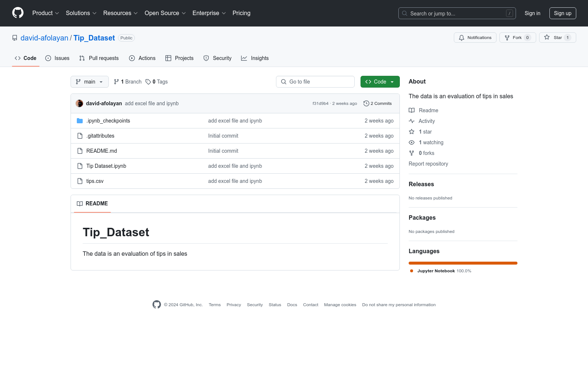Click the footer Docs link
Viewport: 588px width, 368px height.
pyautogui.click(x=292, y=305)
